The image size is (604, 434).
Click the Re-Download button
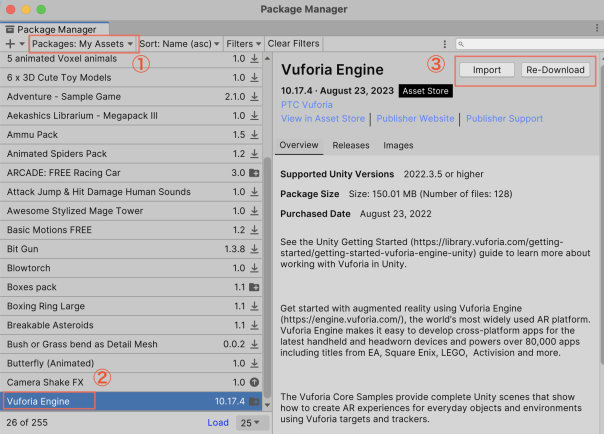coord(555,70)
